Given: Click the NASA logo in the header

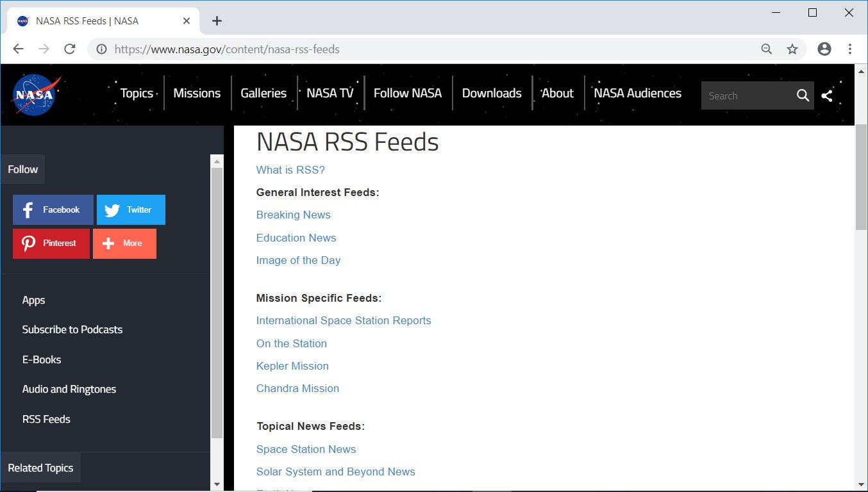Looking at the screenshot, I should coord(36,95).
